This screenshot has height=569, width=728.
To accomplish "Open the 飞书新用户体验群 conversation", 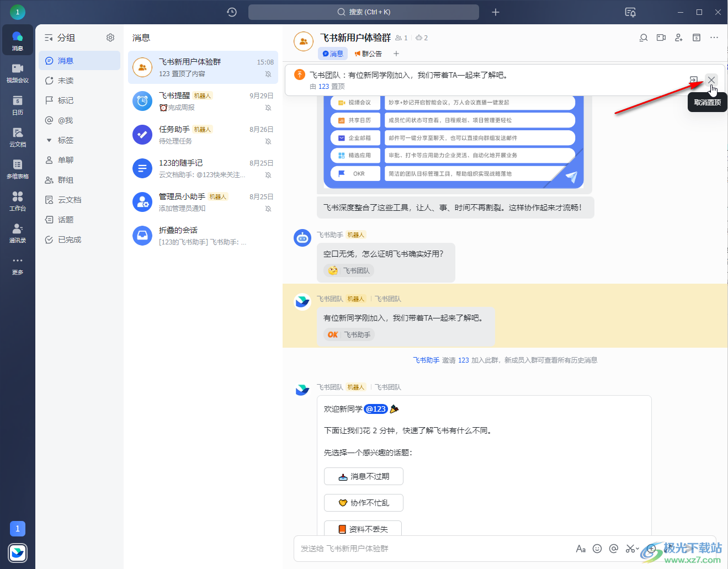I will [x=203, y=67].
